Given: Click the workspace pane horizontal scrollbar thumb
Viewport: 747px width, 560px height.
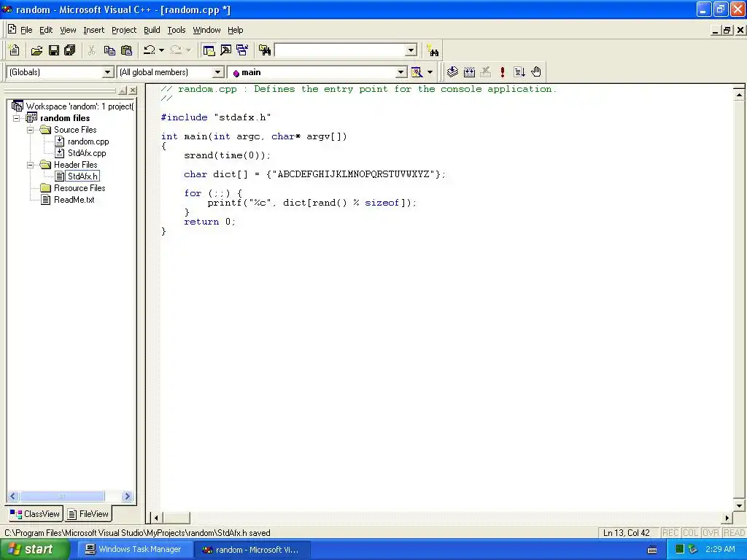Looking at the screenshot, I should (62, 496).
